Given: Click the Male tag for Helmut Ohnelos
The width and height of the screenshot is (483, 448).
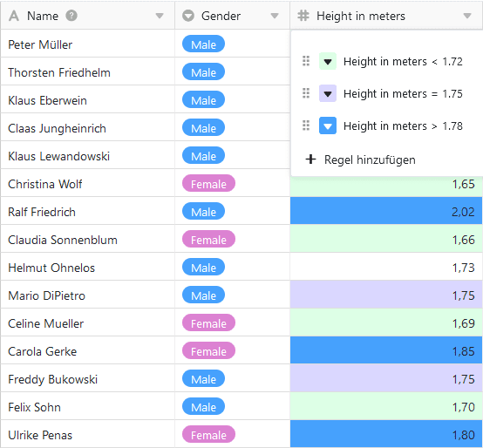Looking at the screenshot, I should [204, 267].
